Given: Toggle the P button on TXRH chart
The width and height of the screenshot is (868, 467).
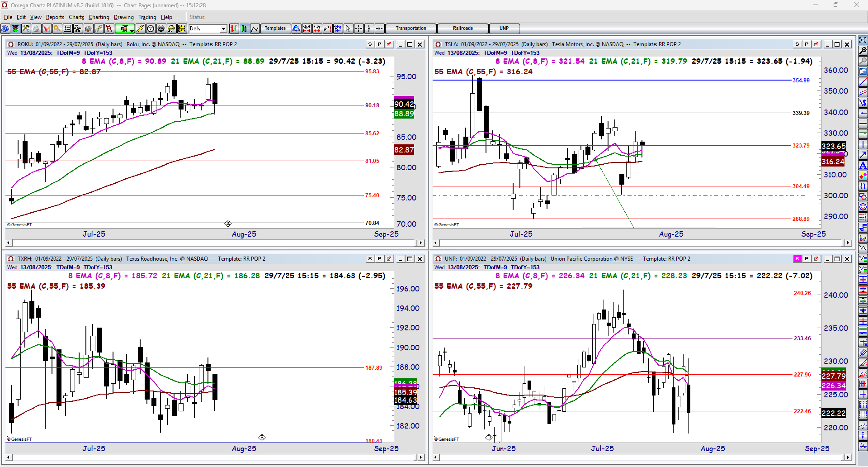Looking at the screenshot, I should (x=379, y=259).
